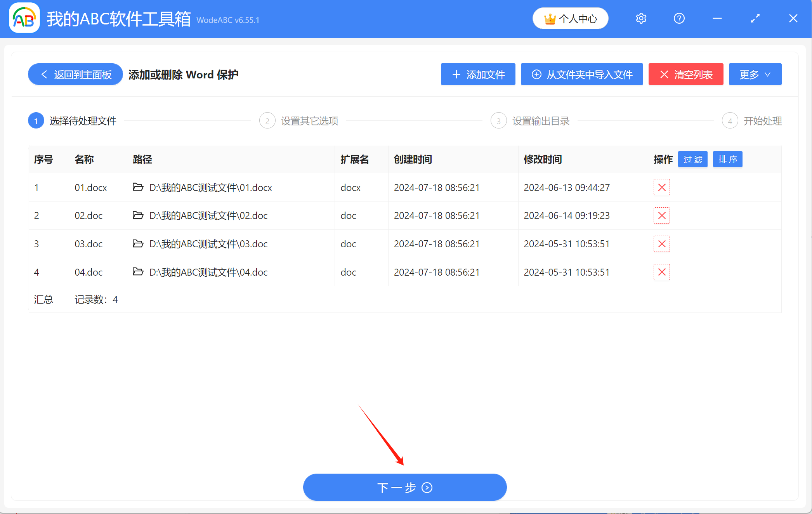Click the folder icon beside 01.docx
The image size is (812, 514).
[x=138, y=187]
